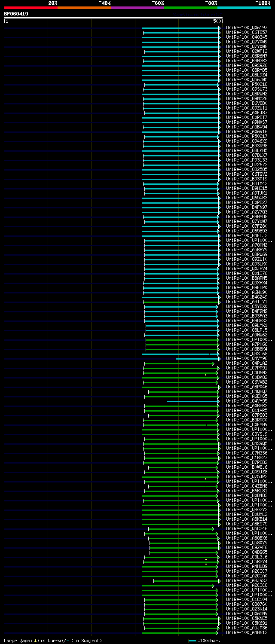Open the UniRef100_C6T857 hit label

pyautogui.click(x=247, y=32)
